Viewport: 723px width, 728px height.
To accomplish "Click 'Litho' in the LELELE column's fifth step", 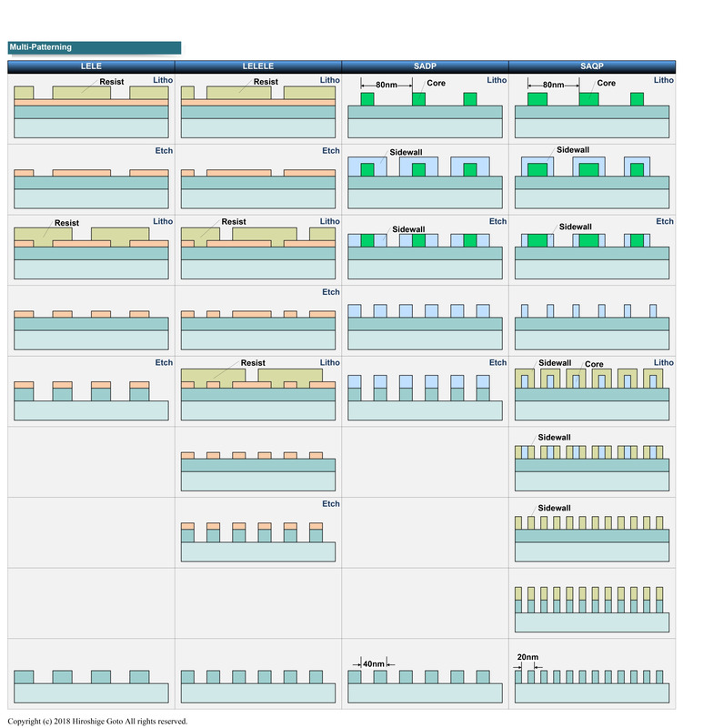I will (x=330, y=362).
